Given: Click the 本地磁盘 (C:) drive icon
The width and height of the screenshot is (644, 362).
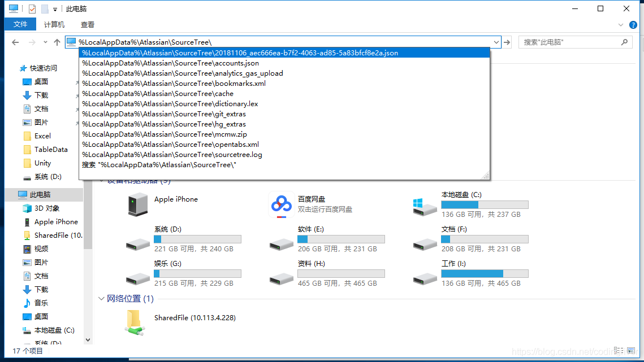Looking at the screenshot, I should pyautogui.click(x=424, y=207).
